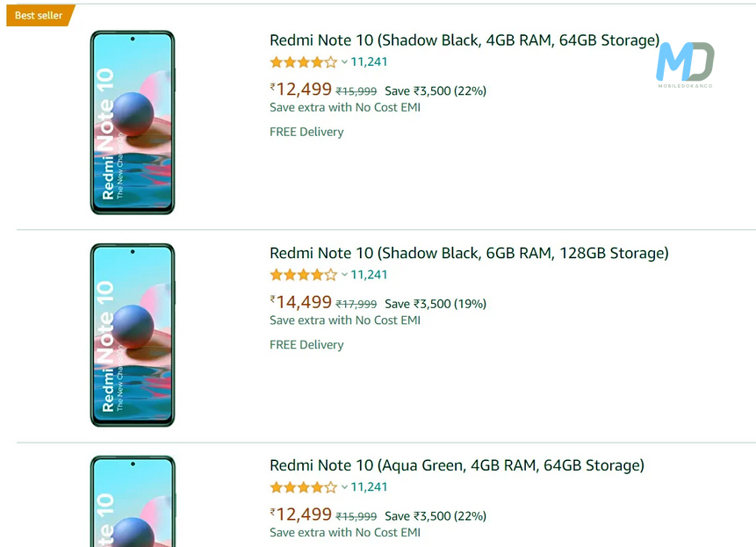The width and height of the screenshot is (756, 547).
Task: Open Redmi Note 10 Shadow Black 4GB RAM title
Action: pos(464,40)
